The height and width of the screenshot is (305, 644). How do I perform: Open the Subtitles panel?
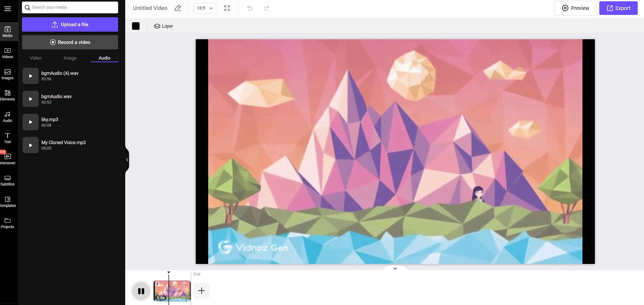pos(7,180)
